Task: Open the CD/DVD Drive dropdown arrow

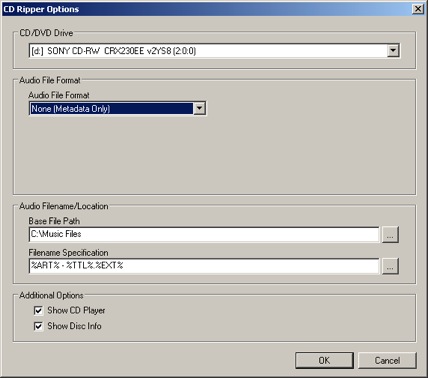Action: tap(393, 51)
